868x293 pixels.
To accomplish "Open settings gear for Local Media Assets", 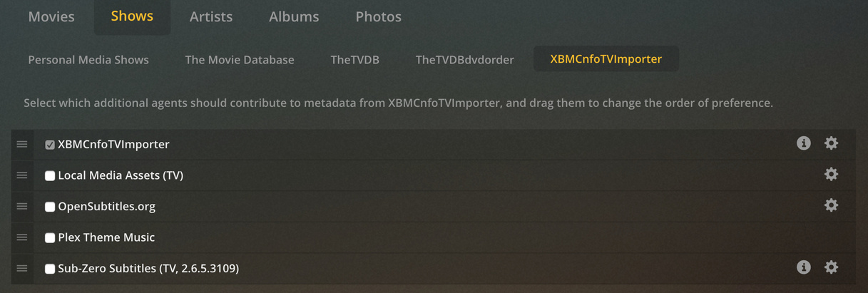I will click(x=831, y=175).
